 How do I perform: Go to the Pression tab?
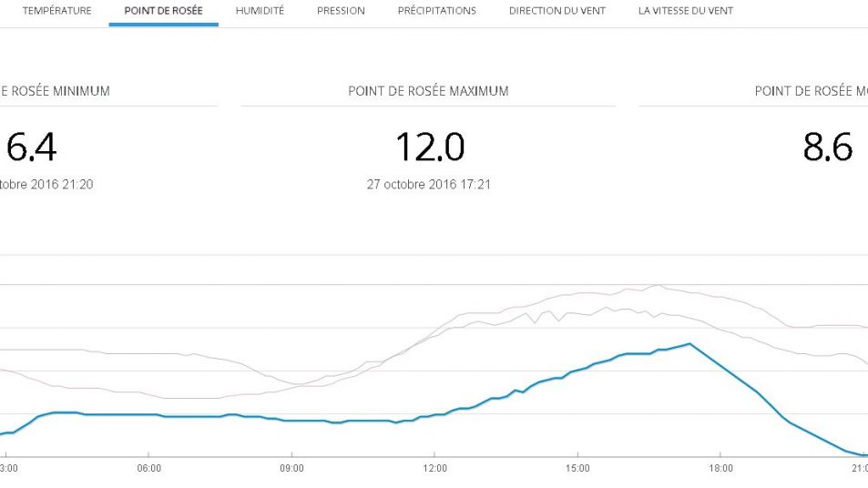pyautogui.click(x=341, y=11)
